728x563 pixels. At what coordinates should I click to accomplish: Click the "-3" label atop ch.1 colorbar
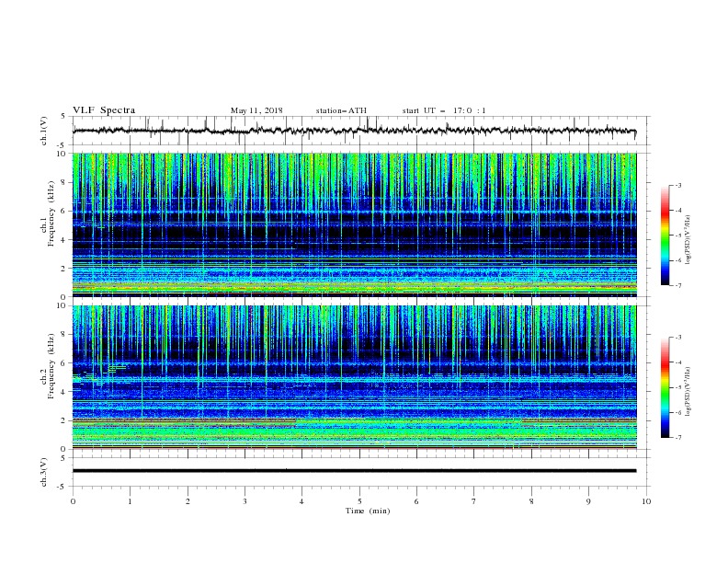(677, 185)
